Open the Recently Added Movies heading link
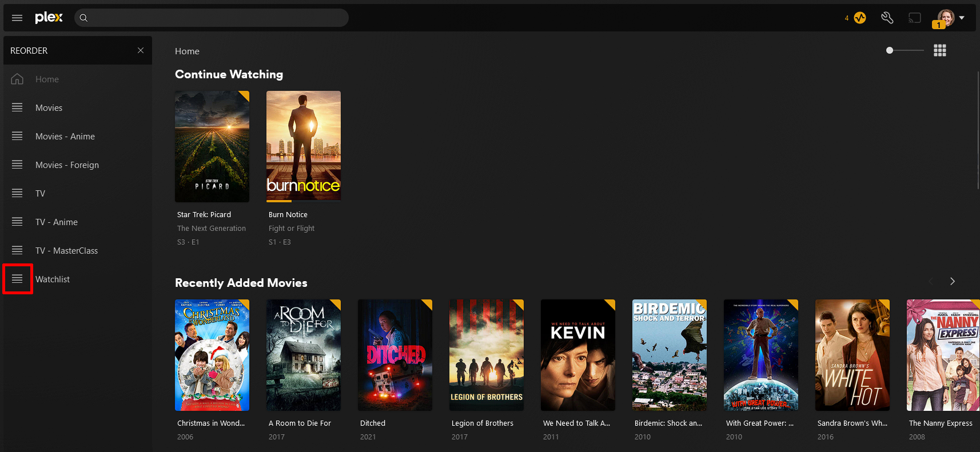Screen dimensions: 980x452 pos(241,283)
